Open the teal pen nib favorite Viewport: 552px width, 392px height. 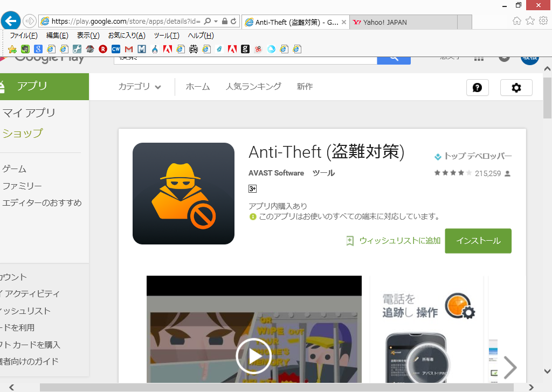[219, 49]
